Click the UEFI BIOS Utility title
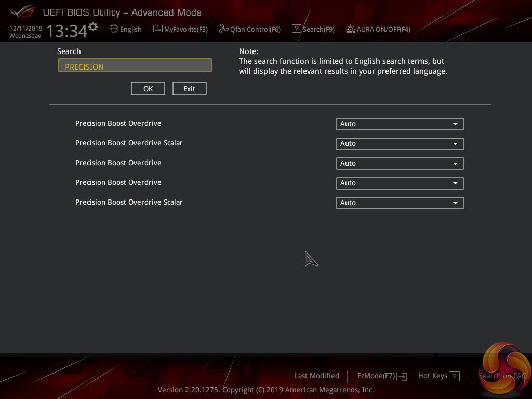 tap(122, 12)
